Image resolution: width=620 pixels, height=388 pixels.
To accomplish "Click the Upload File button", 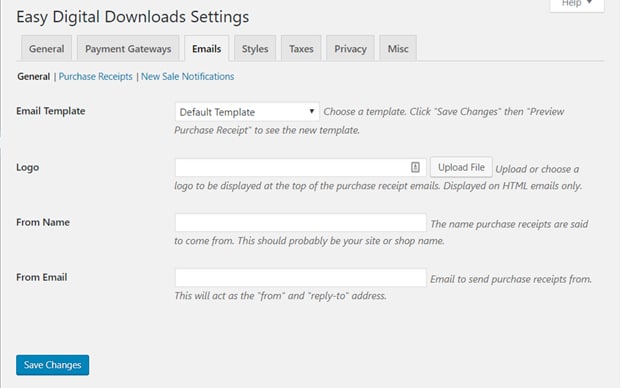I will 461,167.
